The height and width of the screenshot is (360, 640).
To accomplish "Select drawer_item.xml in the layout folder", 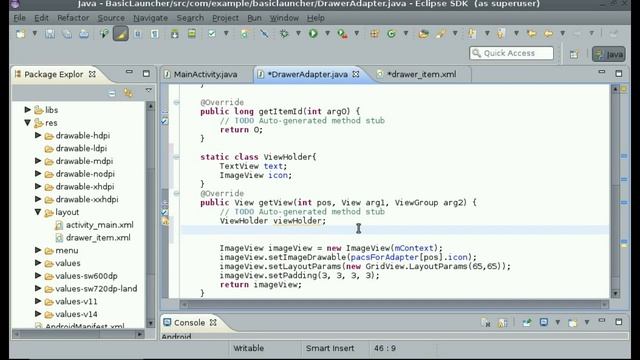I will pos(98,238).
